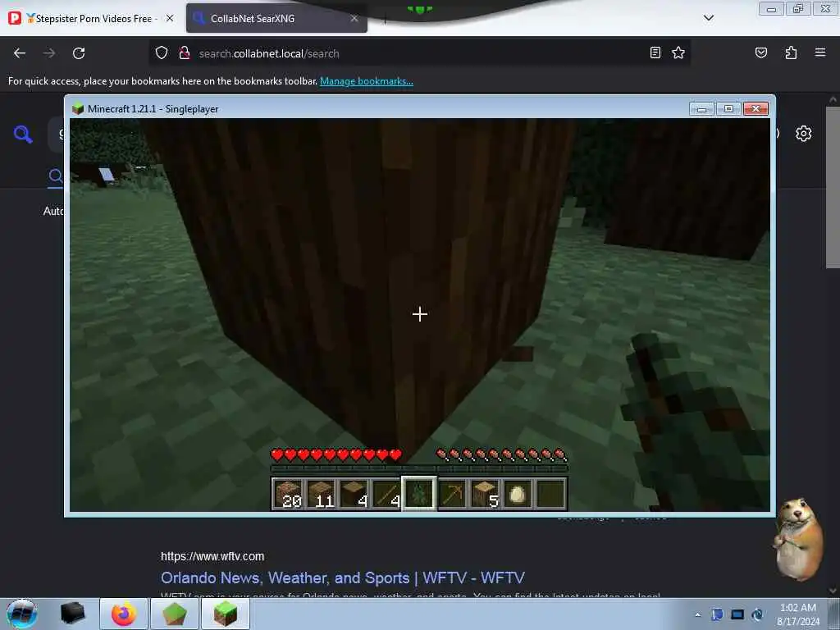The width and height of the screenshot is (840, 630).
Task: Select the egg hotbar slot
Action: pyautogui.click(x=518, y=493)
